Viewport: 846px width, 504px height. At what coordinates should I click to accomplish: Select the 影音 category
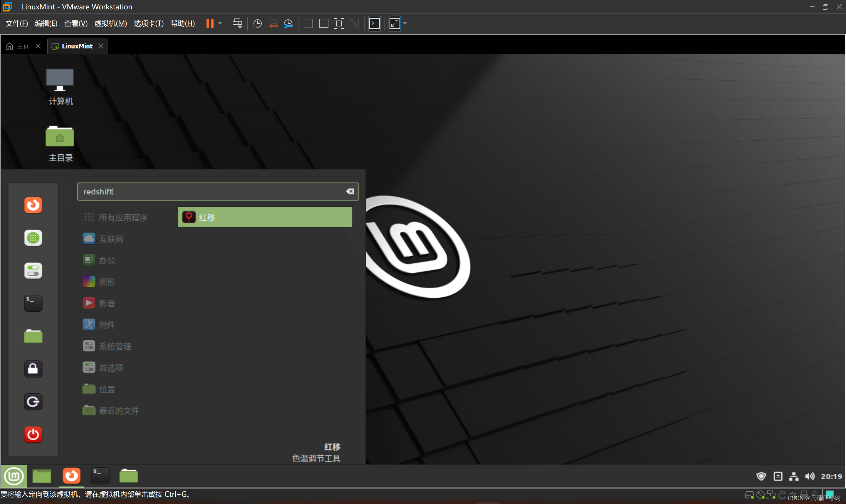coord(99,303)
